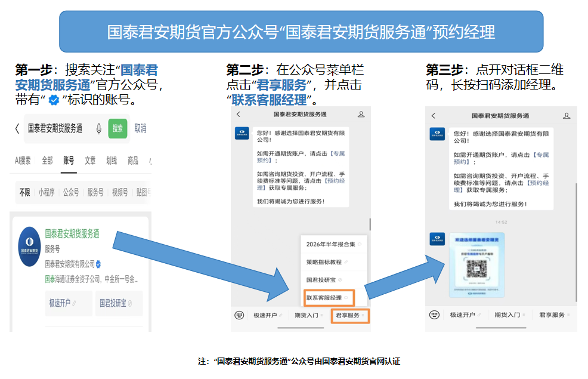Tap the back chevron in the step two chat
Viewport: 588px width, 379px height.
[x=238, y=114]
